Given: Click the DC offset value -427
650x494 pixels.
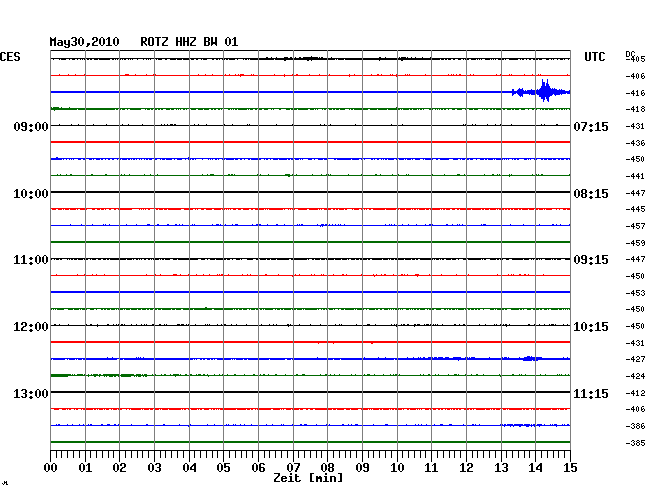Looking at the screenshot, I should click(x=635, y=359).
